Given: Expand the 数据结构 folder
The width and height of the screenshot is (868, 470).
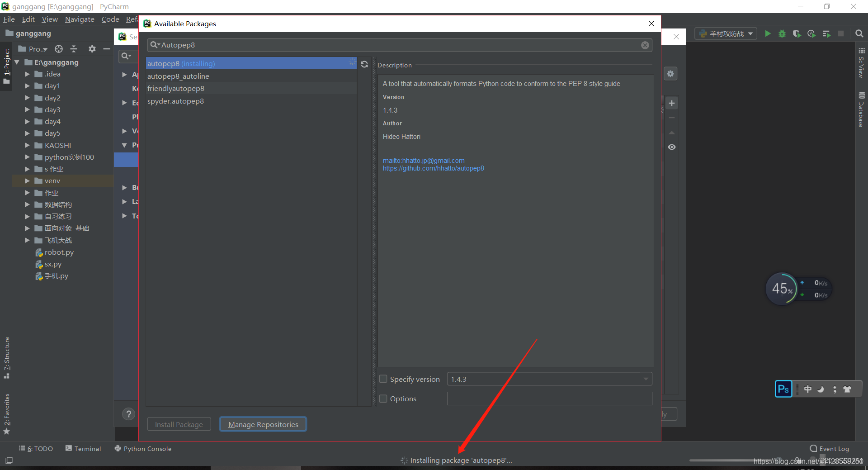Looking at the screenshot, I should tap(27, 205).
